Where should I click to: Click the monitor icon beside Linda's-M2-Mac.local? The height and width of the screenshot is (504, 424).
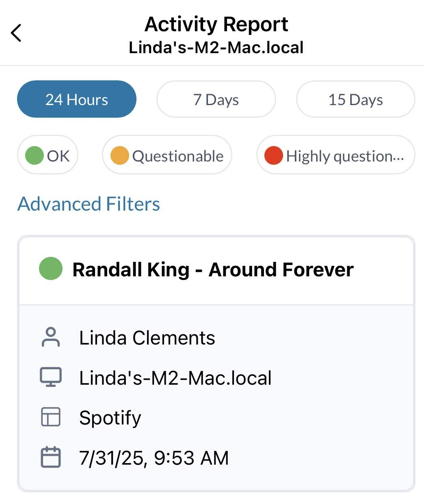pos(51,377)
